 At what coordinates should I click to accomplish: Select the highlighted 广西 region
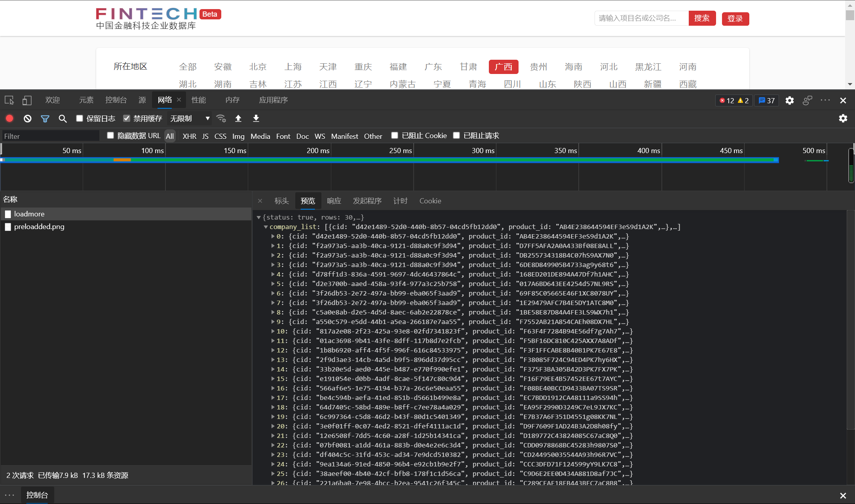click(503, 67)
